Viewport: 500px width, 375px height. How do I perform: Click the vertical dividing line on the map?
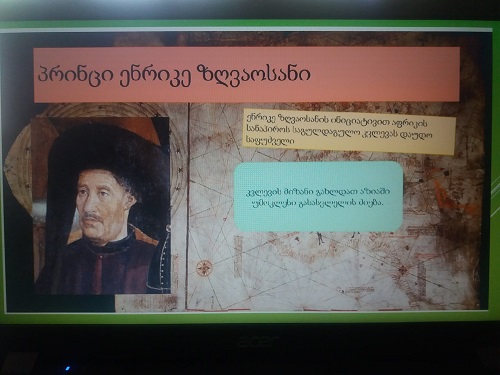click(189, 207)
